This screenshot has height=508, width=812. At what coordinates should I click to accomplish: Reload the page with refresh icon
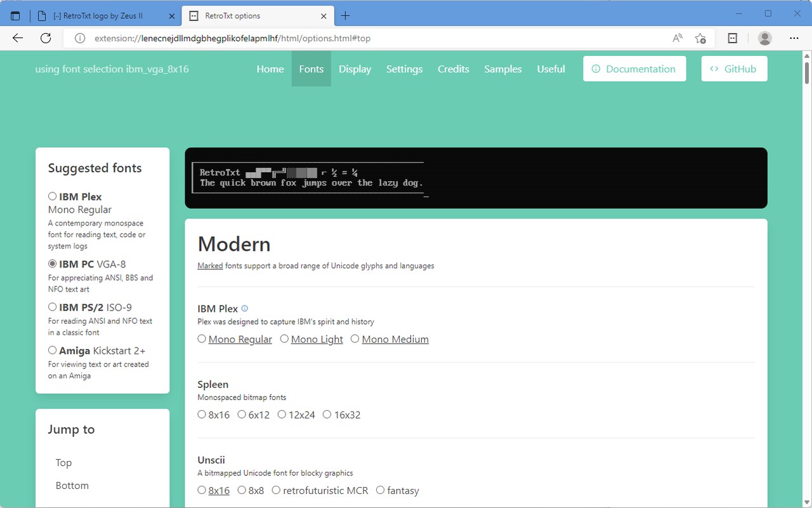[x=46, y=38]
